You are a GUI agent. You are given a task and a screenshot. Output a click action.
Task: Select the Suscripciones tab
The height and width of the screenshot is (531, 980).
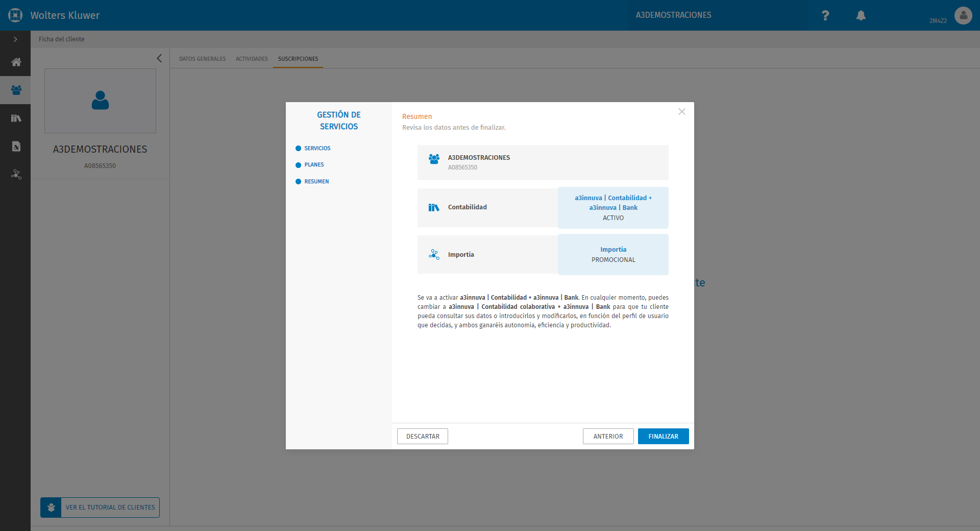click(298, 59)
